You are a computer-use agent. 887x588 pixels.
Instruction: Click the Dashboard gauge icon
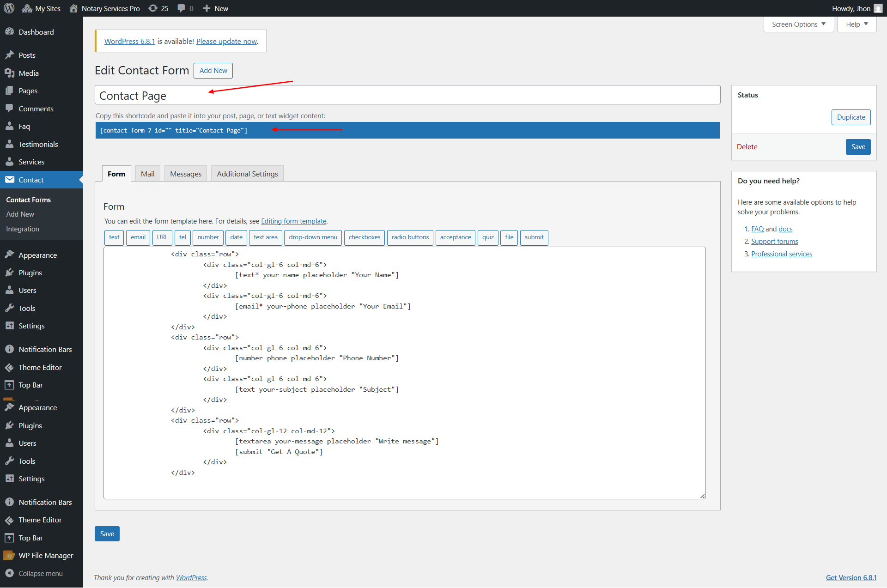click(x=9, y=32)
